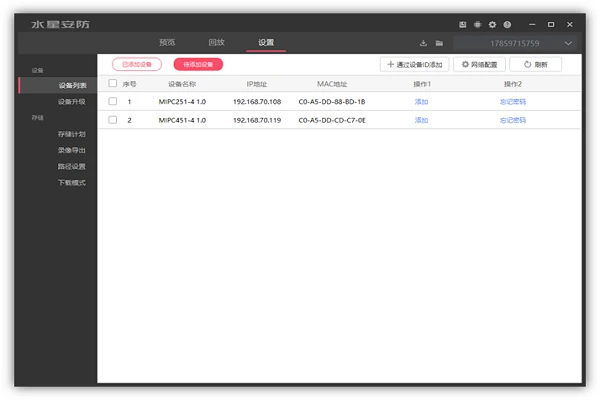This screenshot has width=600, height=400.
Task: Open 设备列表 in sidebar
Action: (x=58, y=85)
